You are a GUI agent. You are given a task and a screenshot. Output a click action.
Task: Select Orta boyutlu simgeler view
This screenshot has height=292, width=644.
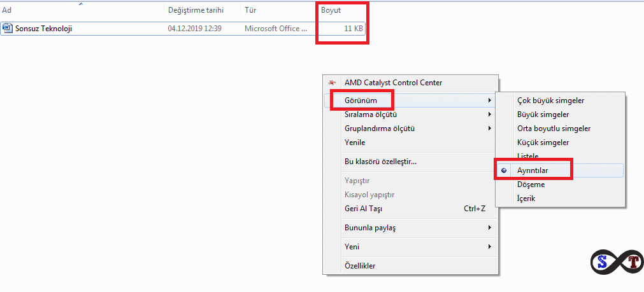(554, 129)
